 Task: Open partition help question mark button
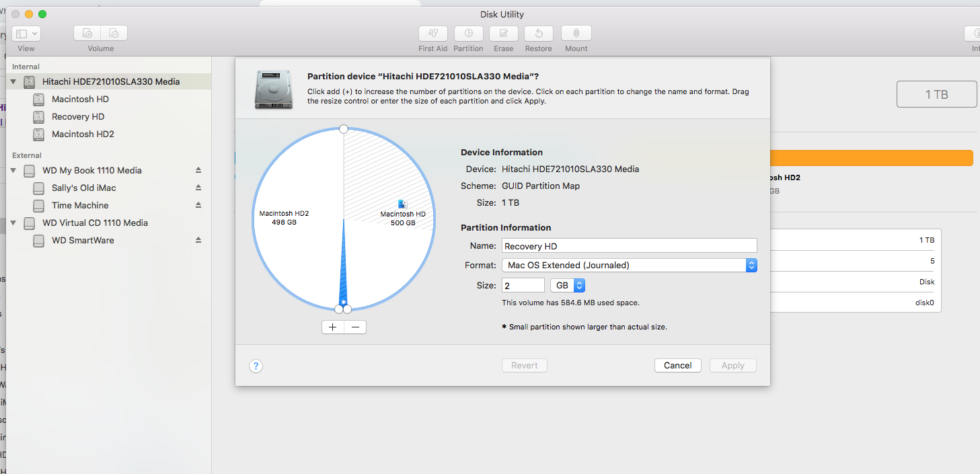[256, 366]
